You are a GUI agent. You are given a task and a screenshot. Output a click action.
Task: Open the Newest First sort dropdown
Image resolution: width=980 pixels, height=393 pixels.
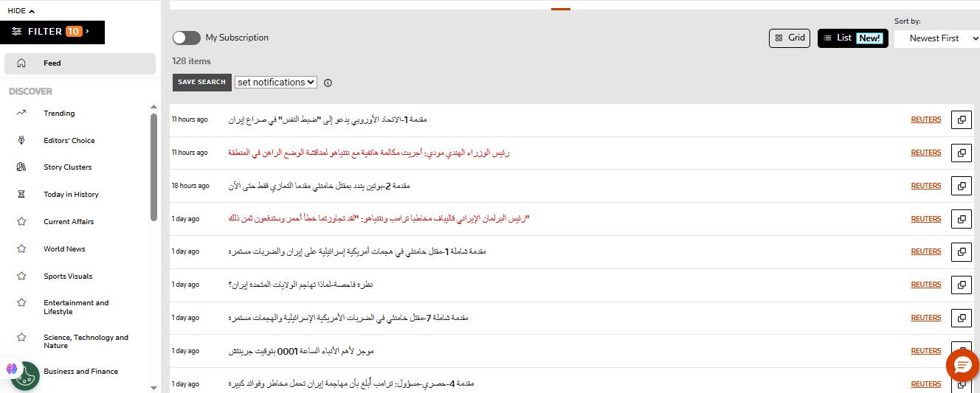[937, 38]
